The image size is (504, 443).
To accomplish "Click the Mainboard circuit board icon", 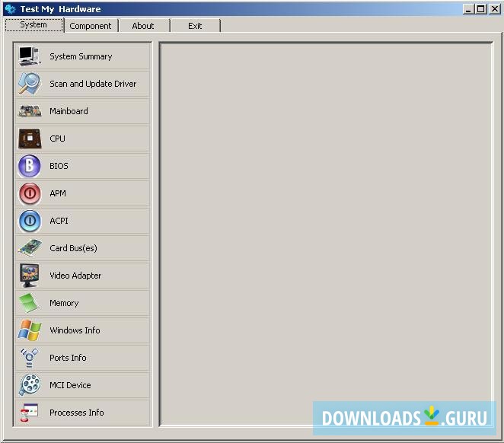I will pos(30,111).
